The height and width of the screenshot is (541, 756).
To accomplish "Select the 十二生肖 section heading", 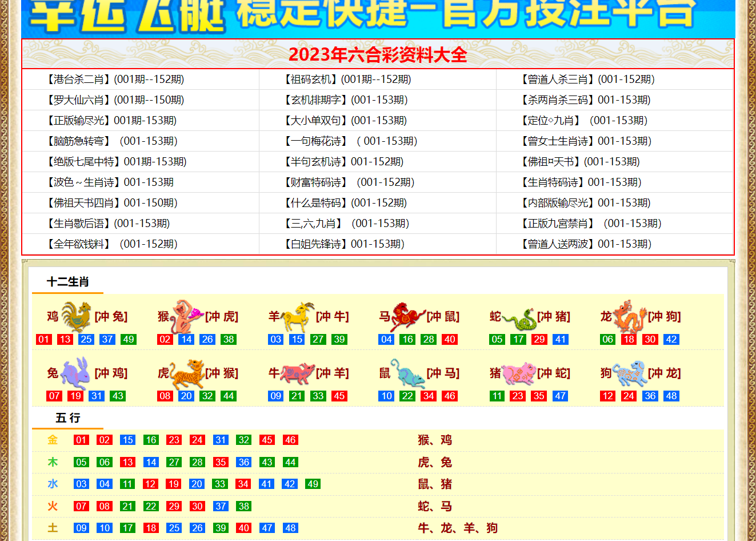I will (x=68, y=282).
